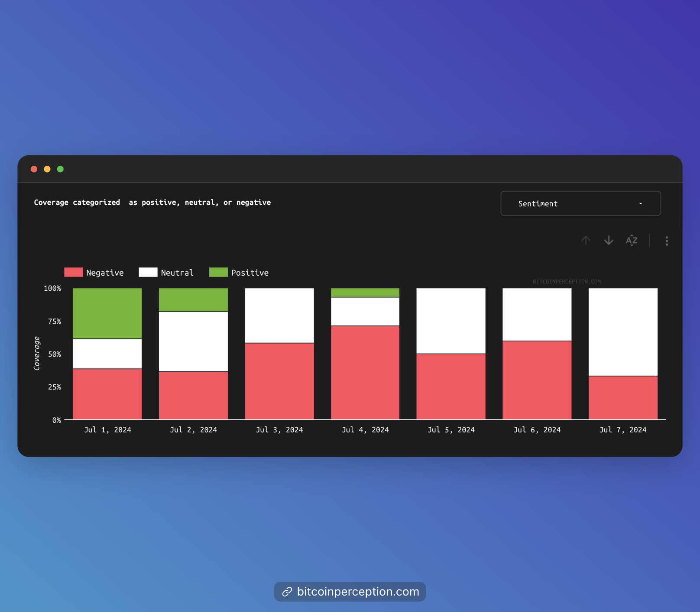This screenshot has width=700, height=612.
Task: Click the Jul 4, 2024 negative red bar
Action: point(365,372)
